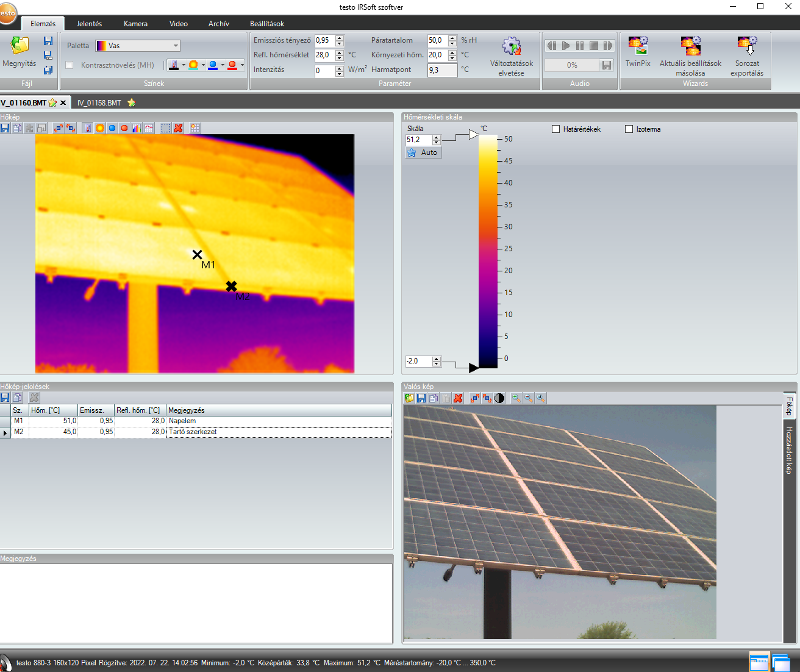Toggle the Izoterma checkbox
This screenshot has height=672, width=800.
629,129
